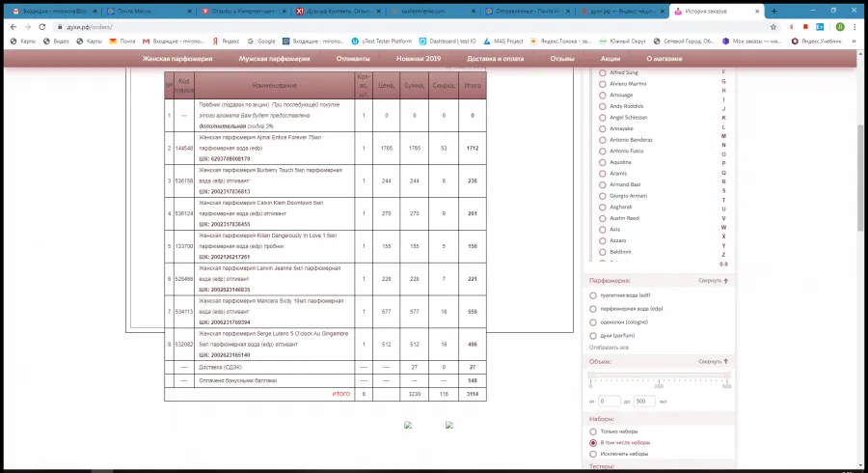The width and height of the screenshot is (868, 473).
Task: Click the browser address bar
Action: coord(410,27)
